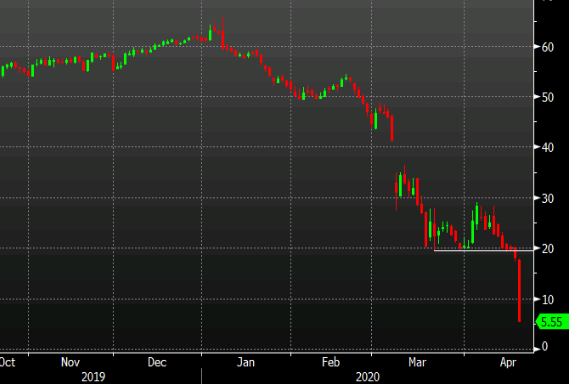Click the final long red candlestick in April
This screenshot has height=384, width=569.
click(x=520, y=290)
